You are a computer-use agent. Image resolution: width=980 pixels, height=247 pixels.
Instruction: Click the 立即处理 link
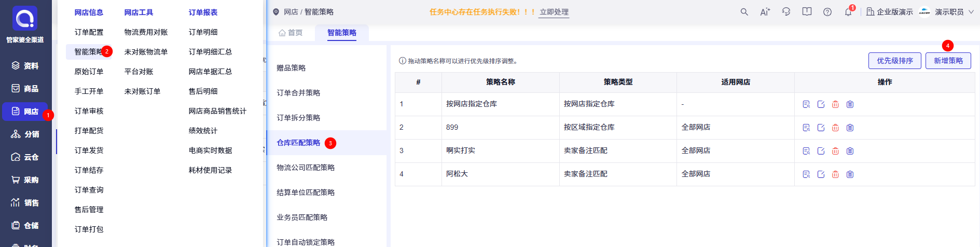pos(554,12)
